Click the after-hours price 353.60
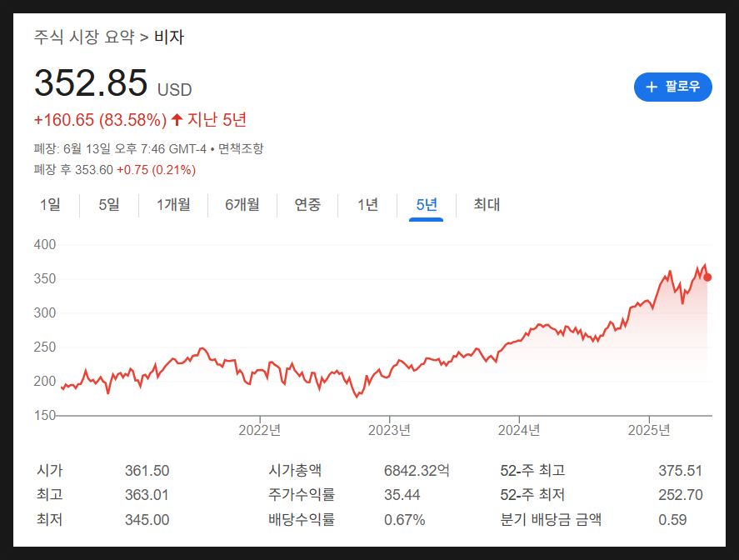 pyautogui.click(x=94, y=170)
